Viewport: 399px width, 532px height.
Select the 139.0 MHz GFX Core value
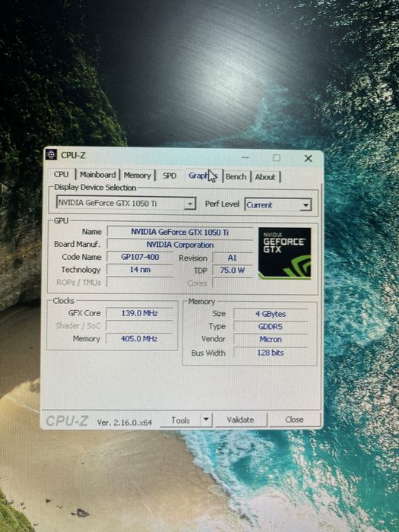coord(139,313)
